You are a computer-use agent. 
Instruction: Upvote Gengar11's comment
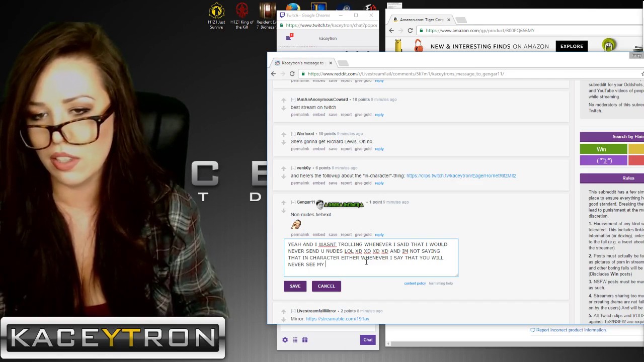(283, 203)
